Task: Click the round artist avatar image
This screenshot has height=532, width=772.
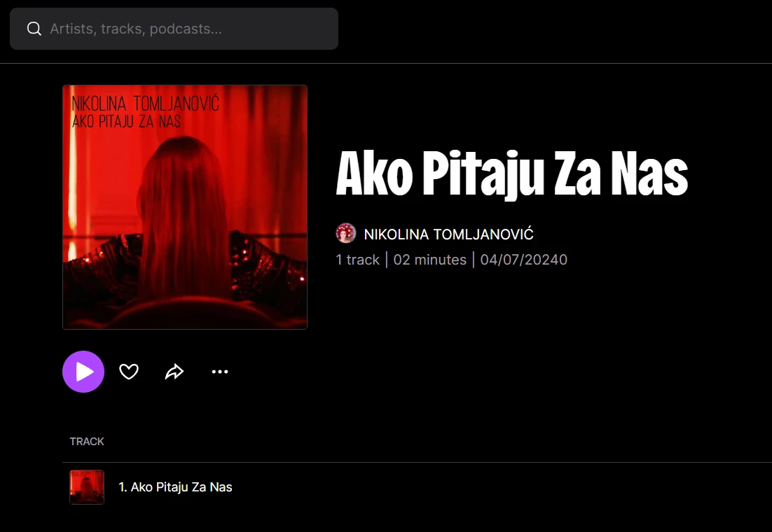Action: tap(345, 233)
